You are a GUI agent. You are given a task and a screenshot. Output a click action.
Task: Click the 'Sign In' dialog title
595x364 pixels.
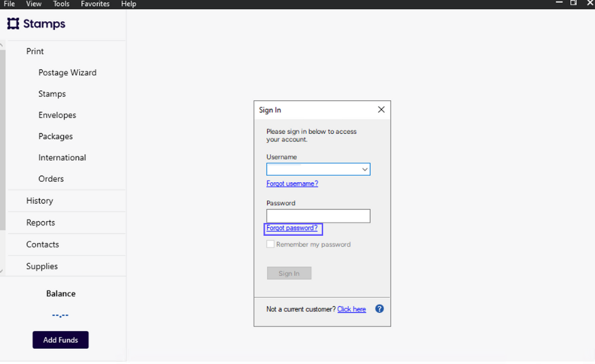click(270, 110)
